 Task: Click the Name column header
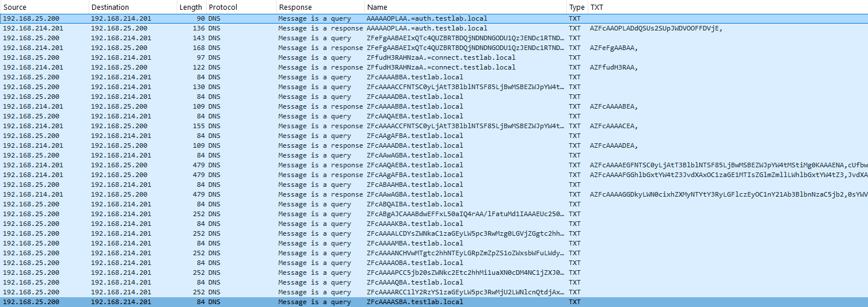466,7
